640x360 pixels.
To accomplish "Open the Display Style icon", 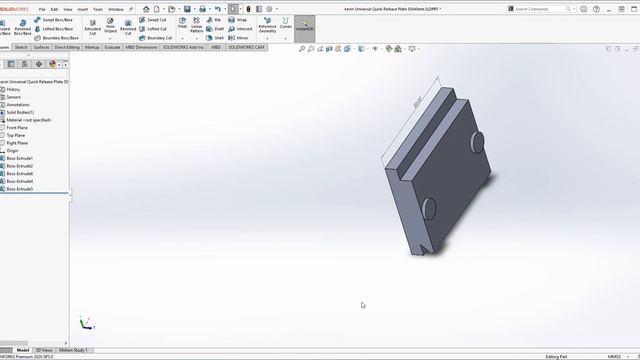I will pyautogui.click(x=361, y=49).
